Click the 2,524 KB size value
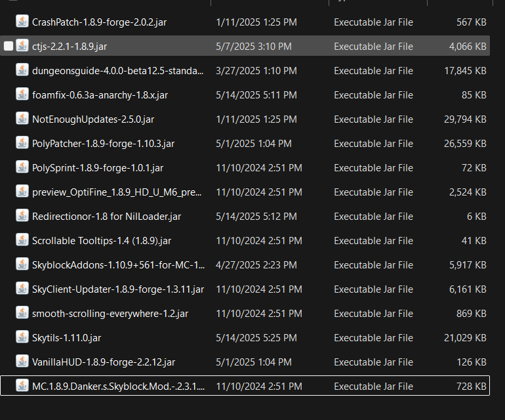505x420 pixels. (x=468, y=192)
